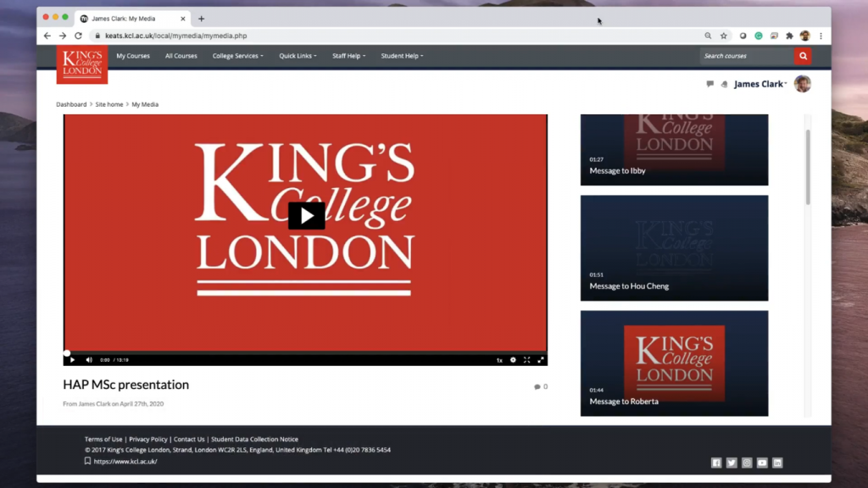This screenshot has width=868, height=488.
Task: Open Terms of Use link
Action: point(103,440)
